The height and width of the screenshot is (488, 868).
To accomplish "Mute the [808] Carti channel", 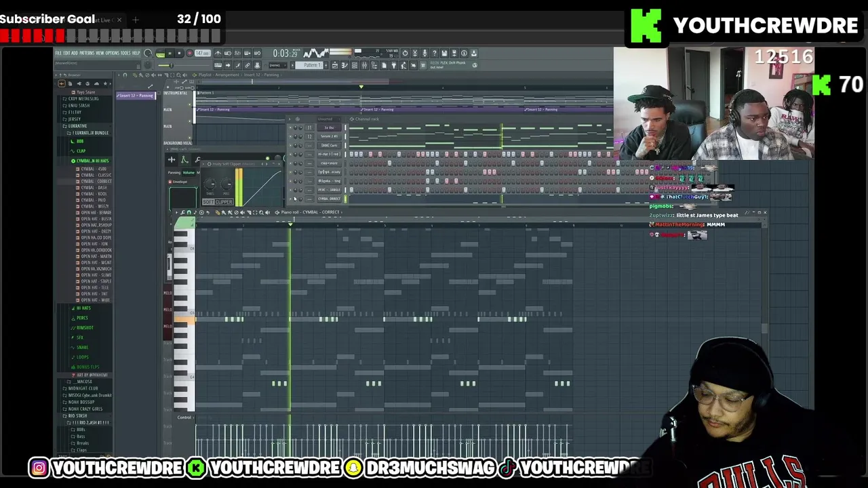I will 290,146.
